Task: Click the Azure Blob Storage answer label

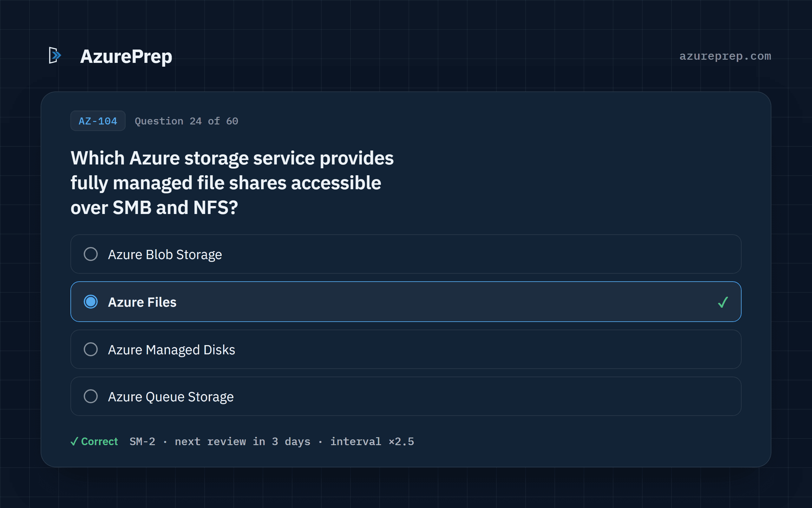Action: [165, 254]
